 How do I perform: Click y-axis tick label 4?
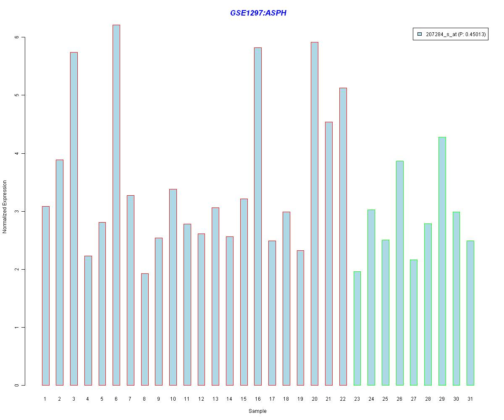17,153
